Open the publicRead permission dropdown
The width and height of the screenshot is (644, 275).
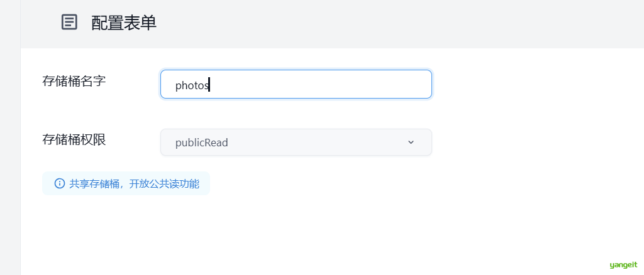296,143
